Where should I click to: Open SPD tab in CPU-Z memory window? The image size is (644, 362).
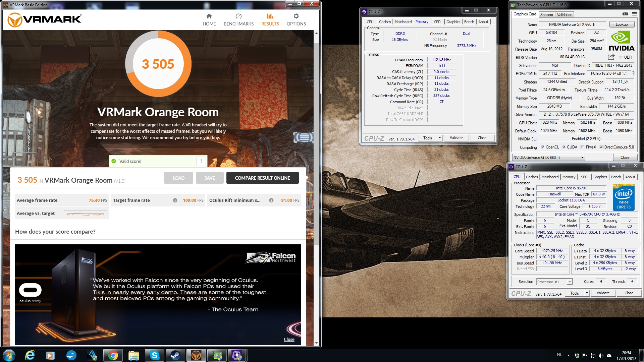pyautogui.click(x=437, y=22)
